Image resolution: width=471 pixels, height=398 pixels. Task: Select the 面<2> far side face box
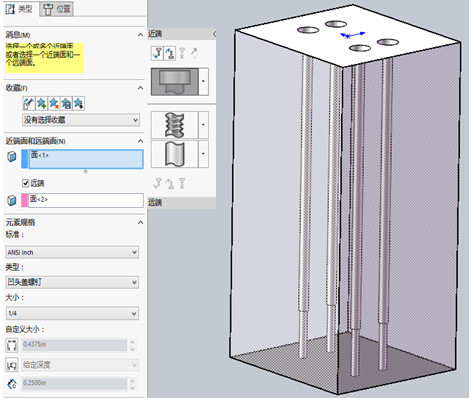86,200
